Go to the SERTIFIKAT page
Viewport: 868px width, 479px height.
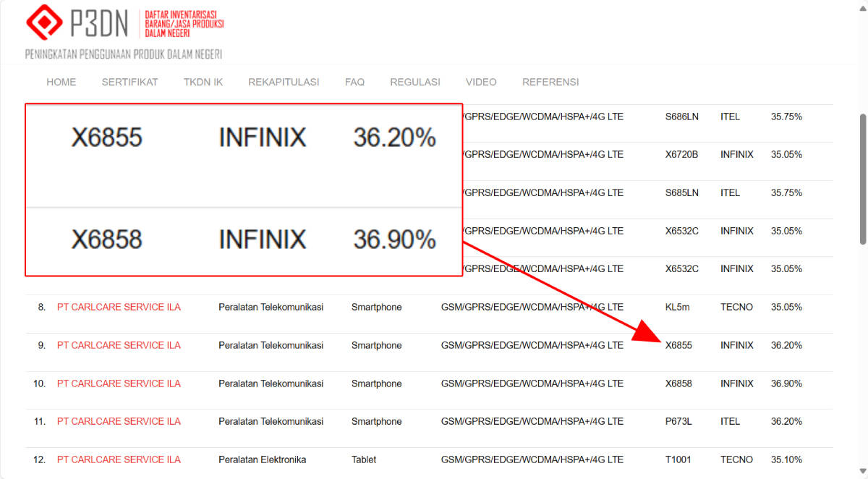(x=129, y=82)
